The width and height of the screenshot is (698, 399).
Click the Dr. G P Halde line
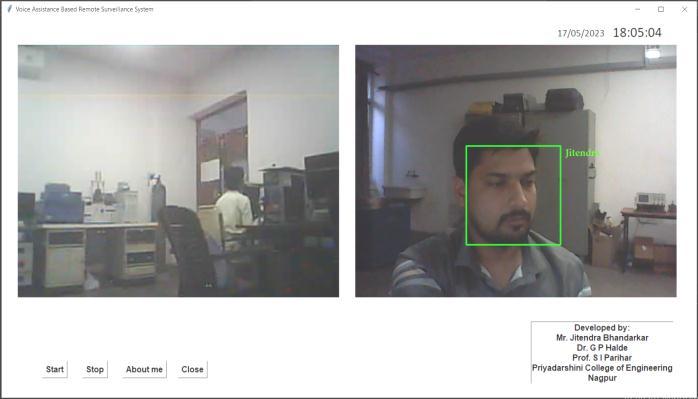coord(602,348)
